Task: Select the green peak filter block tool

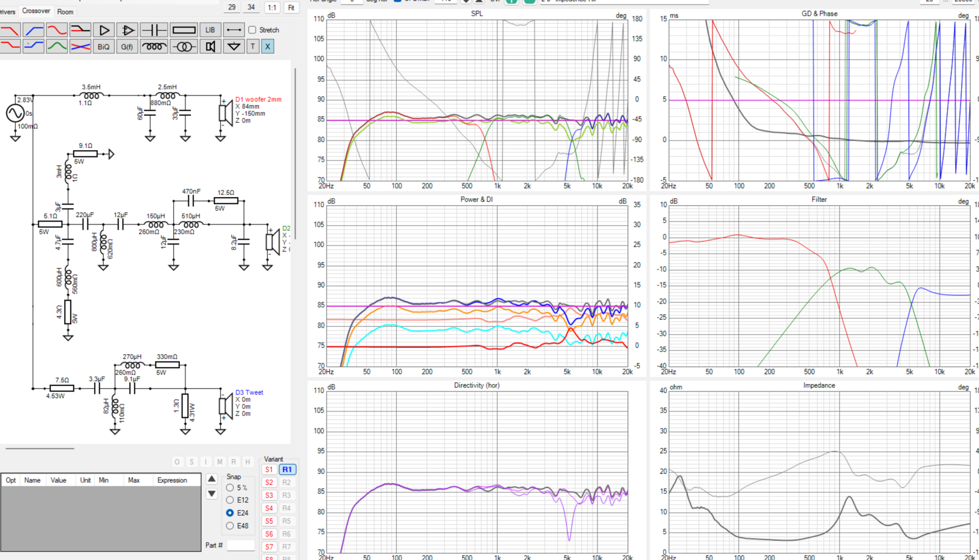Action: click(x=57, y=46)
